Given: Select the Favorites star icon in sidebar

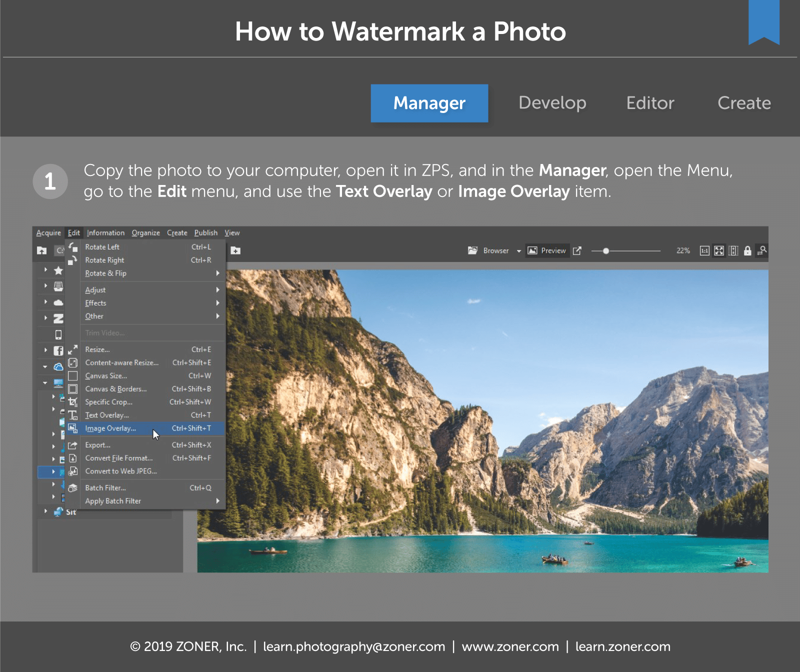Looking at the screenshot, I should coord(58,270).
